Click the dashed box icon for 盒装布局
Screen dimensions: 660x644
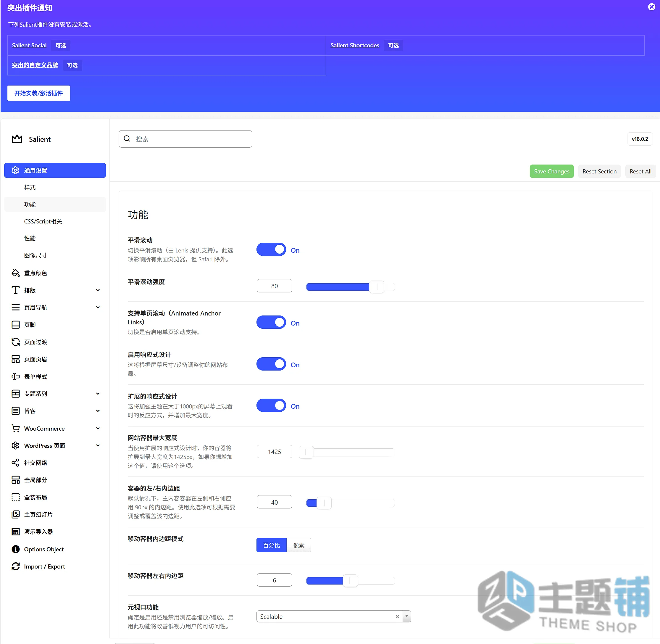[x=16, y=497]
